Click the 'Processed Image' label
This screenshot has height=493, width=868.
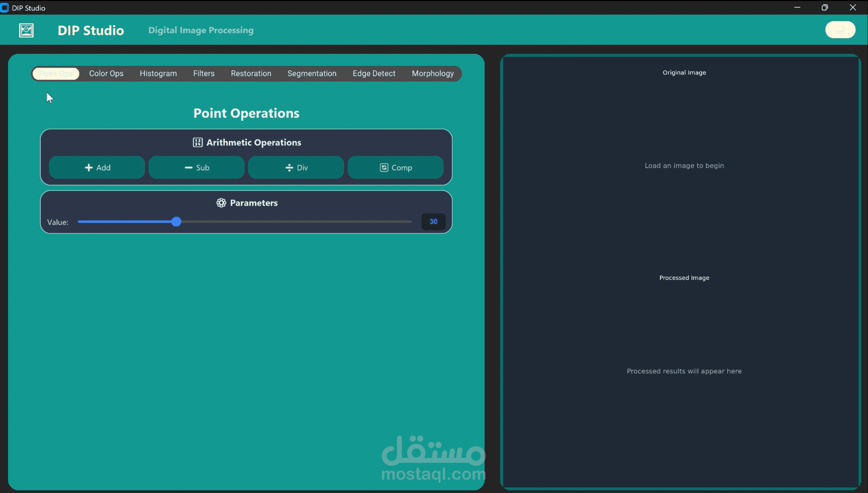tap(684, 278)
